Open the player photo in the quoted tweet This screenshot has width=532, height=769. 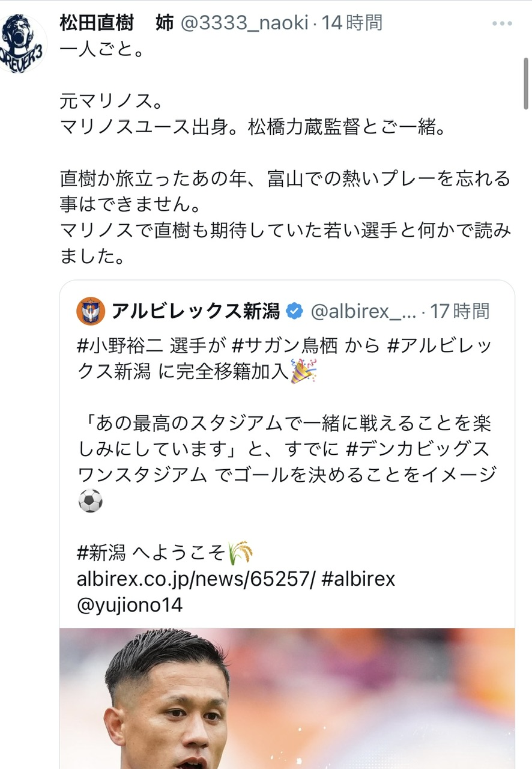click(287, 699)
